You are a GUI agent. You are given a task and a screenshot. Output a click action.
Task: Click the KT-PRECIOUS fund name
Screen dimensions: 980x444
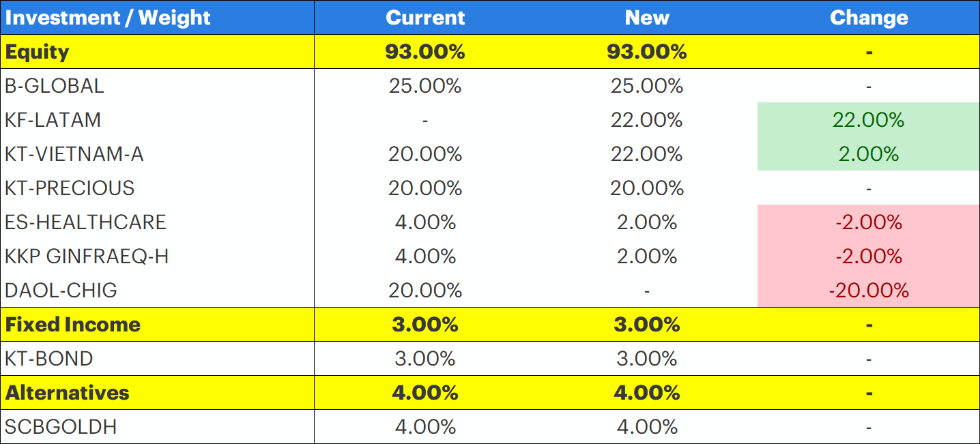70,188
